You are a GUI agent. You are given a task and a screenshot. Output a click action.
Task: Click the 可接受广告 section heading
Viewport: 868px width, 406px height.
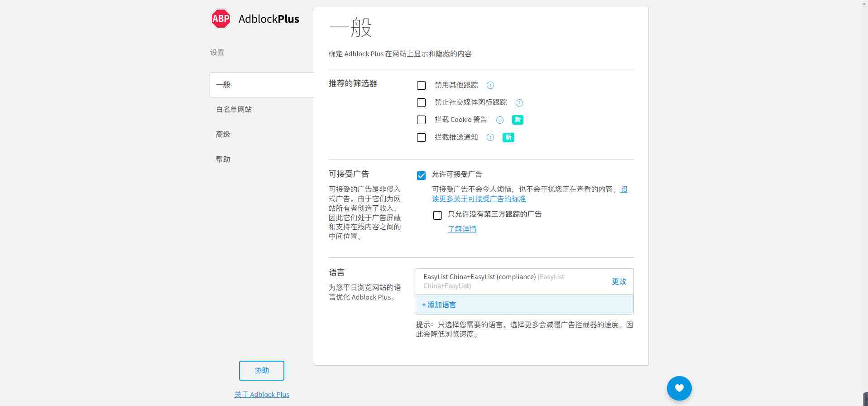[349, 174]
